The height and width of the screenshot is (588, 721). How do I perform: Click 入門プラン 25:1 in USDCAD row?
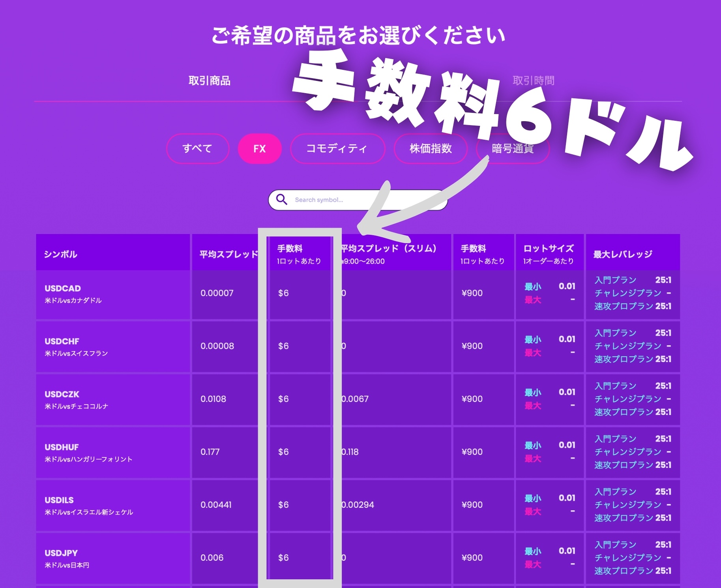click(633, 280)
